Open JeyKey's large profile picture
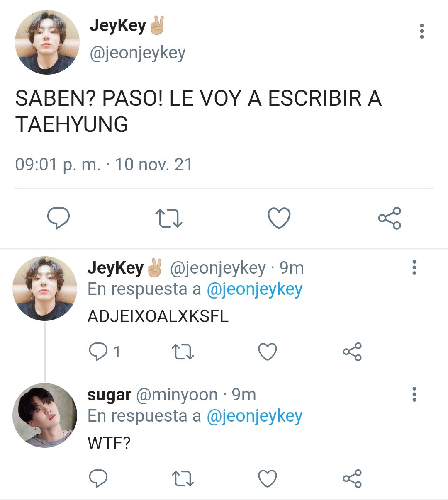448x500 pixels. point(47,42)
